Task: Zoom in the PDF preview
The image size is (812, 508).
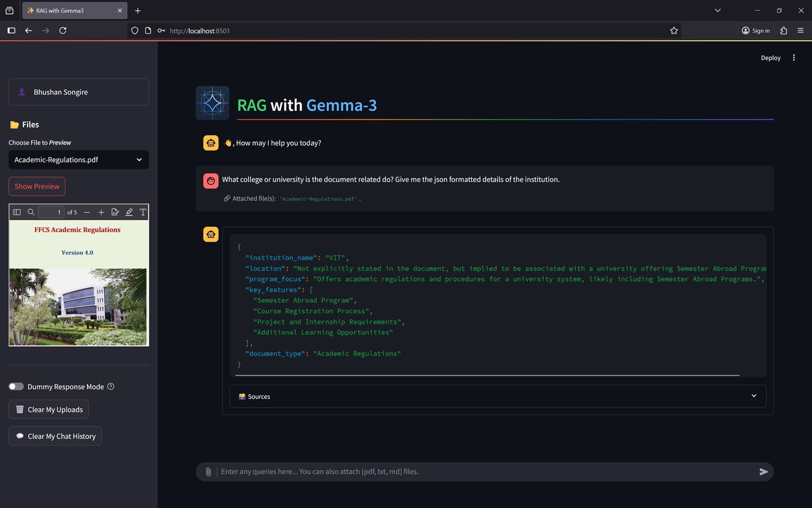Action: (101, 212)
